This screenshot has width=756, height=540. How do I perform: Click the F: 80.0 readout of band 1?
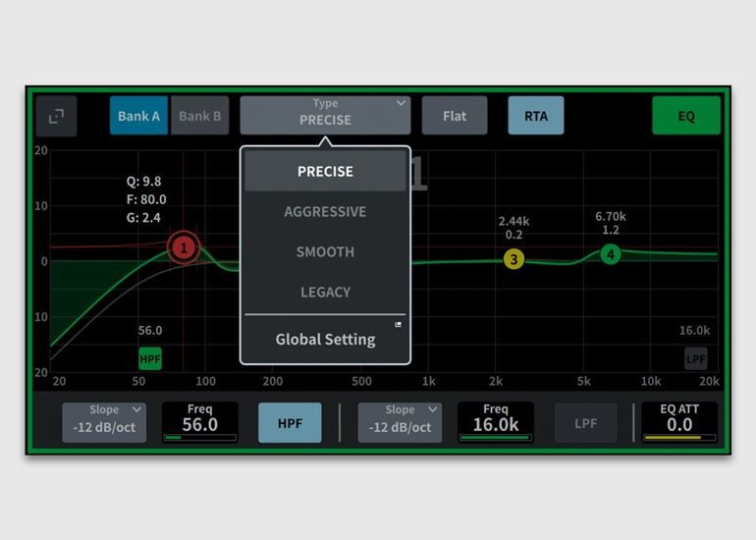click(146, 199)
